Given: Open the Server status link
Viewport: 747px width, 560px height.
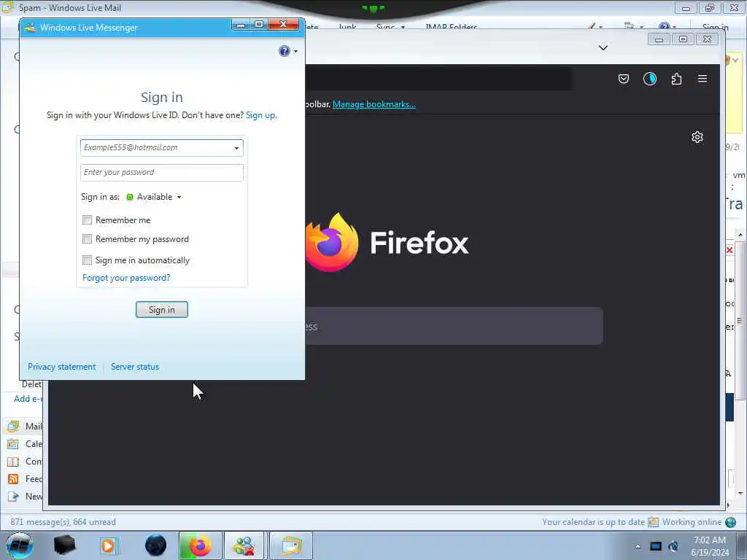Looking at the screenshot, I should [135, 367].
